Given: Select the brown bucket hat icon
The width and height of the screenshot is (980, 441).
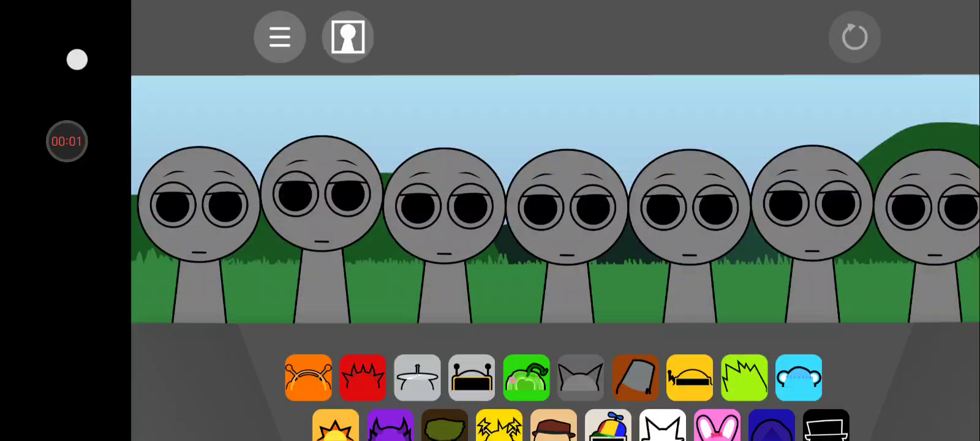Looking at the screenshot, I should pos(635,377).
